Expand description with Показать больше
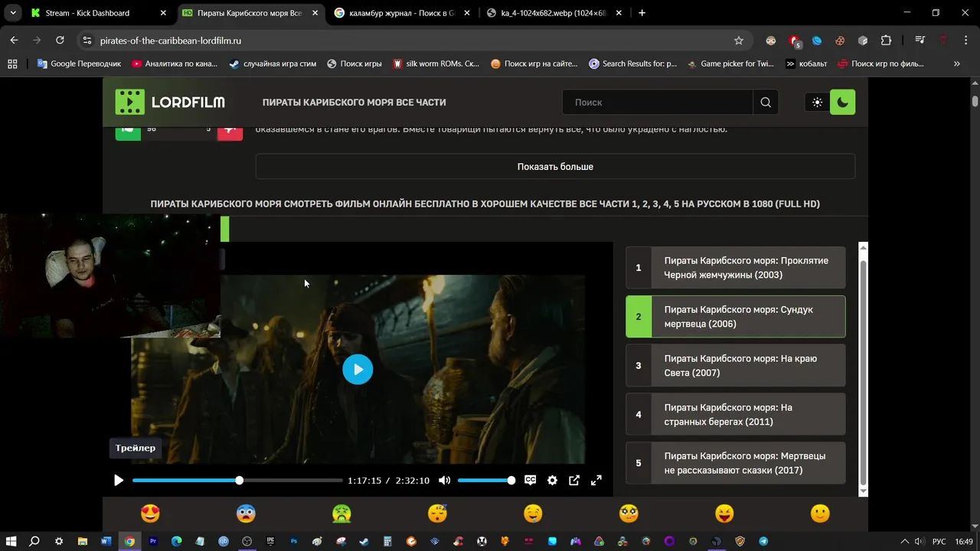 tap(555, 167)
